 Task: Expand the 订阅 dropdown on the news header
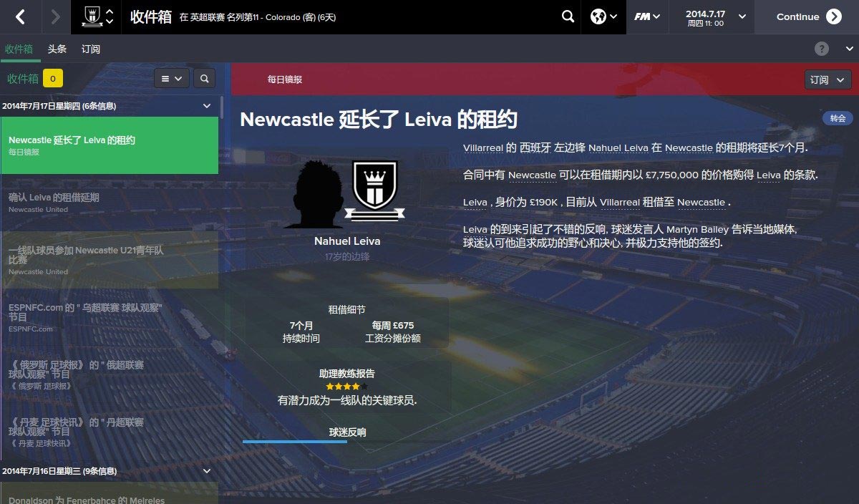pos(828,79)
